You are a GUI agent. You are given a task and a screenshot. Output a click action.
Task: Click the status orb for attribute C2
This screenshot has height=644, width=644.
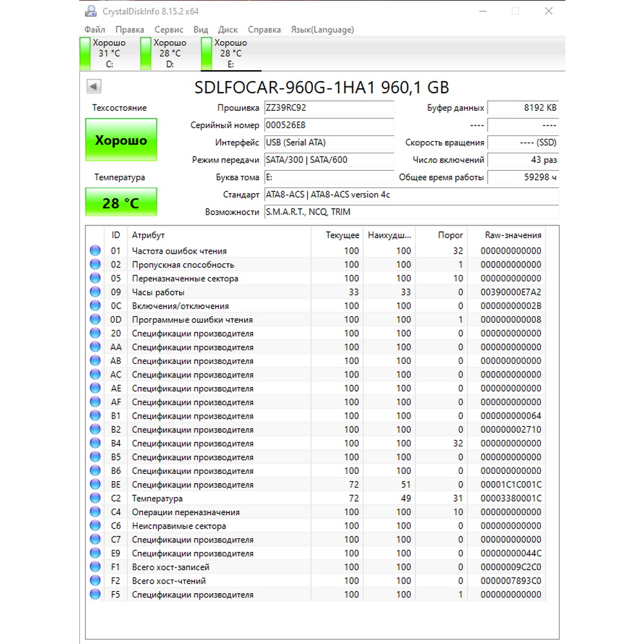click(x=95, y=498)
